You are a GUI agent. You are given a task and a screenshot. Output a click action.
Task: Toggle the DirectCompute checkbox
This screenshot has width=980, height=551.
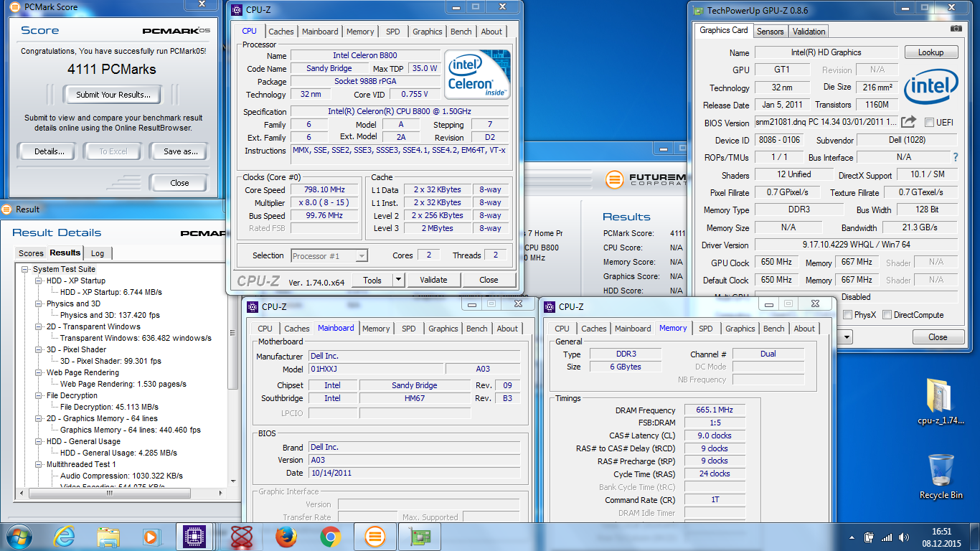(887, 315)
